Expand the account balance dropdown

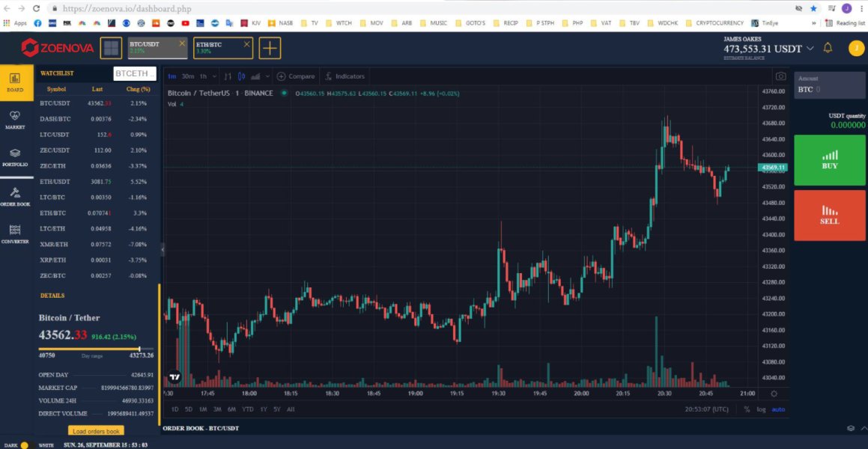[810, 48]
